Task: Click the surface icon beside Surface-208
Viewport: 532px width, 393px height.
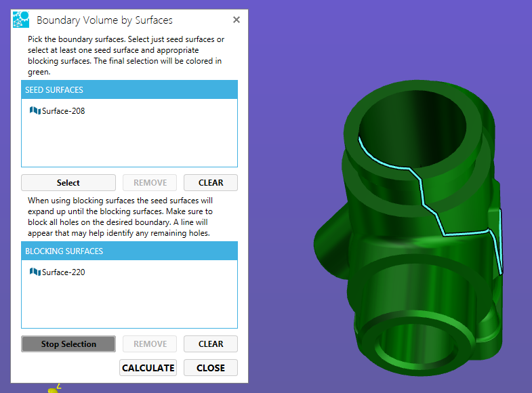Action: 35,110
